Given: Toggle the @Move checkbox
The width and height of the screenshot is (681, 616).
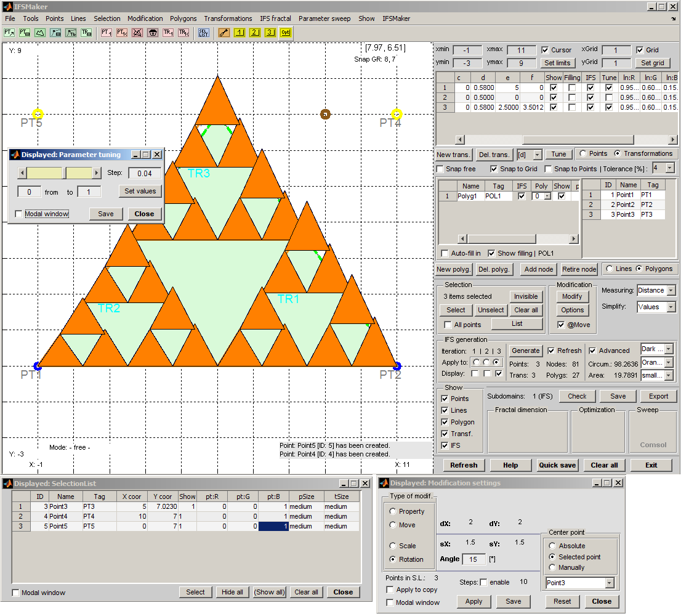Looking at the screenshot, I should (x=561, y=325).
